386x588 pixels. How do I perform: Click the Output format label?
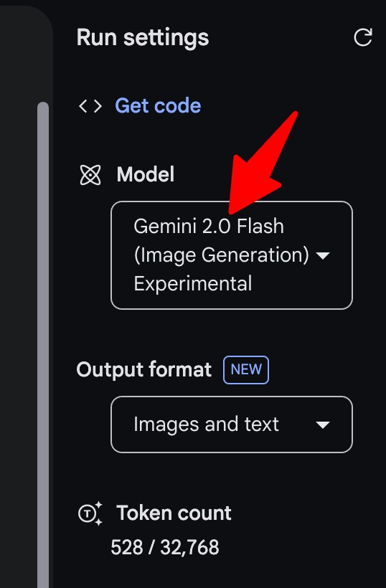[144, 370]
